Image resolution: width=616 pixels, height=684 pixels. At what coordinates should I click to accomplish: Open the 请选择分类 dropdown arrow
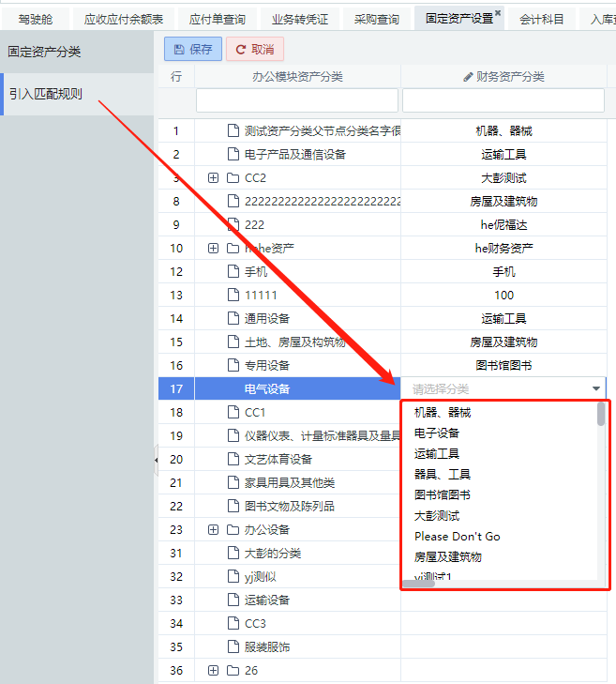coord(596,388)
